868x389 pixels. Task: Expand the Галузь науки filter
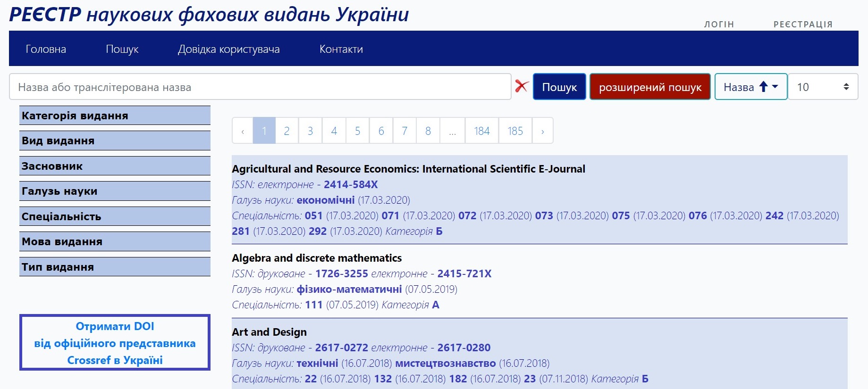point(115,191)
